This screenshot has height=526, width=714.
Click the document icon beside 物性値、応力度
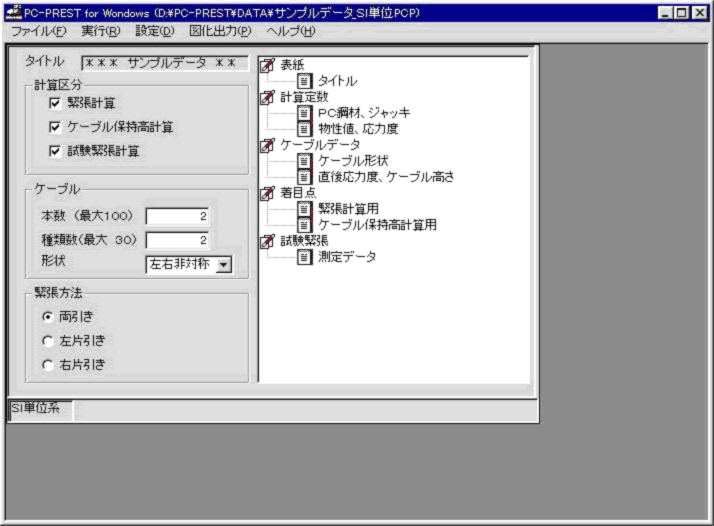pyautogui.click(x=305, y=129)
